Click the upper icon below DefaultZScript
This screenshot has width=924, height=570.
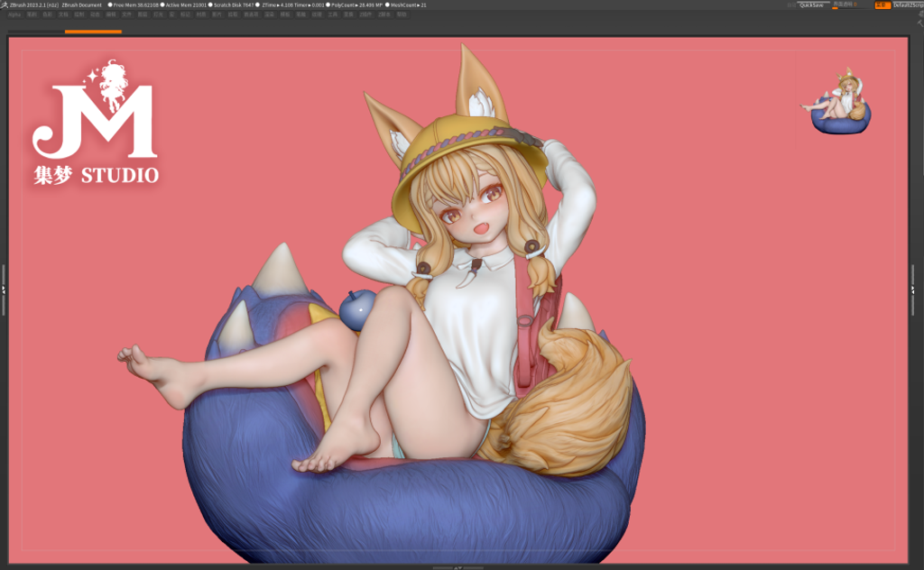(919, 14)
